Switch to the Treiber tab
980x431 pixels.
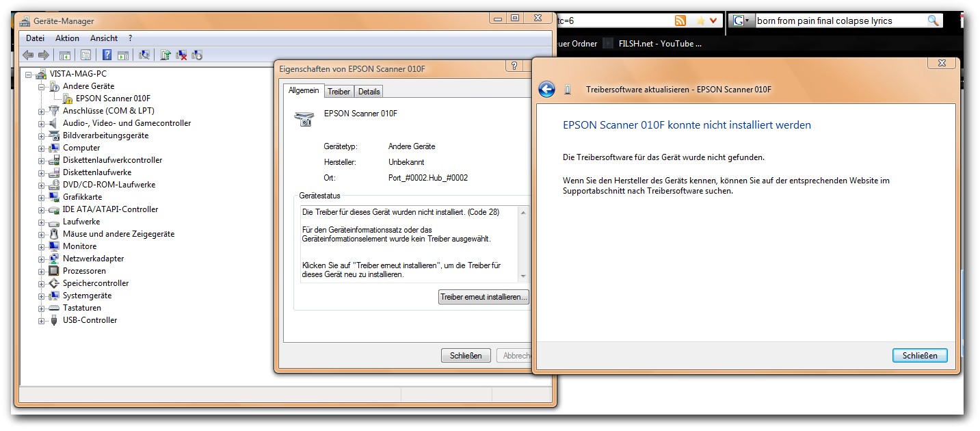tap(339, 92)
